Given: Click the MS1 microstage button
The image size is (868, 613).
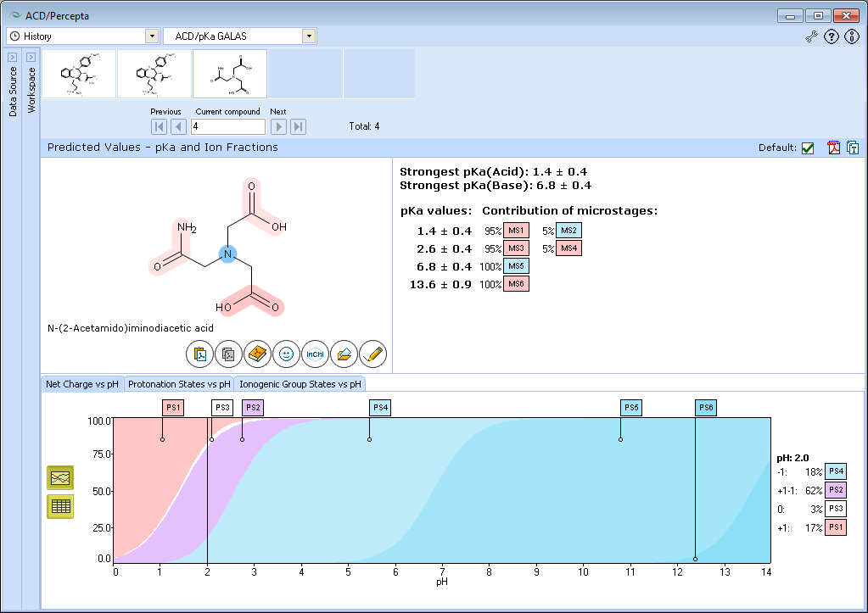Looking at the screenshot, I should click(516, 230).
